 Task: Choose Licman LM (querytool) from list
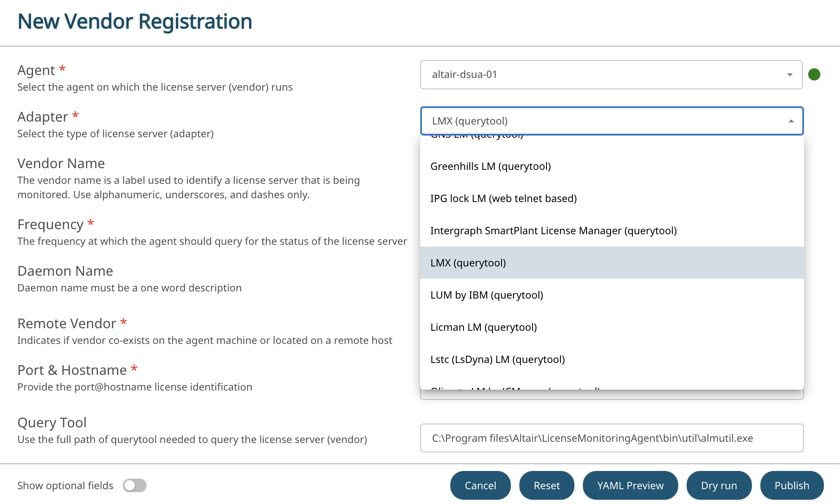(483, 327)
